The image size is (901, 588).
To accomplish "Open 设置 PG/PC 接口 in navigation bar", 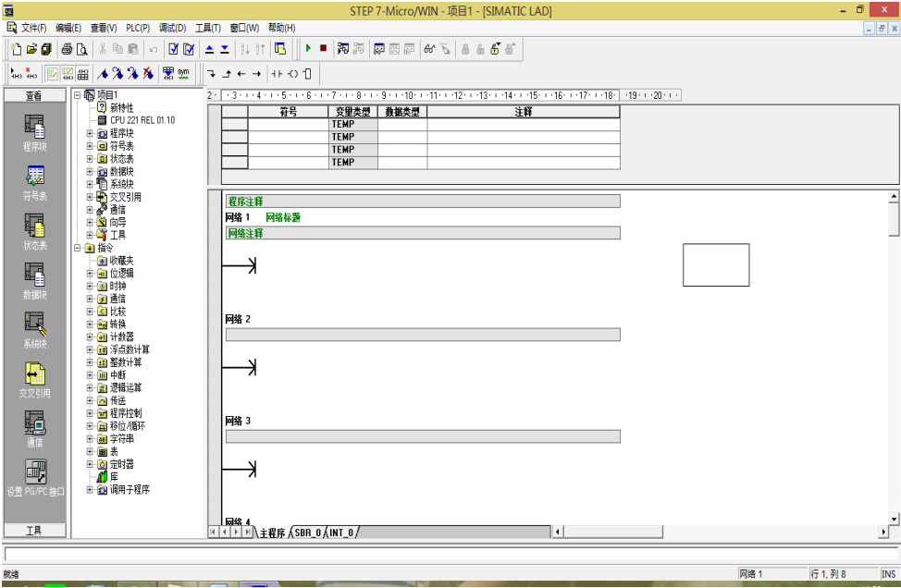I will [35, 478].
